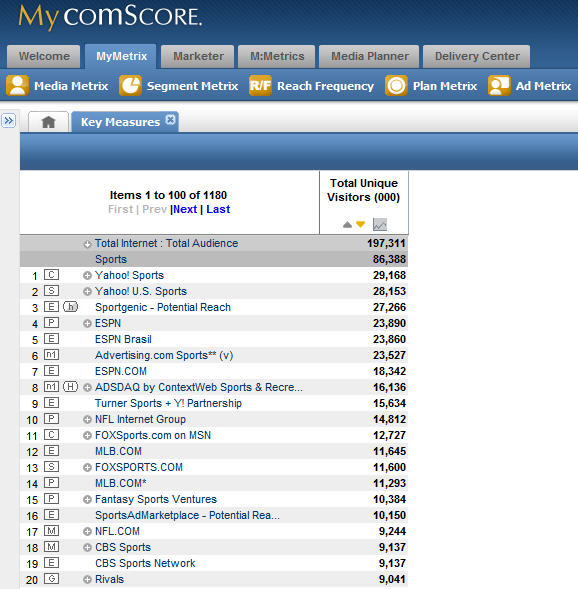Click the P type icon beside ESPN

click(x=51, y=323)
